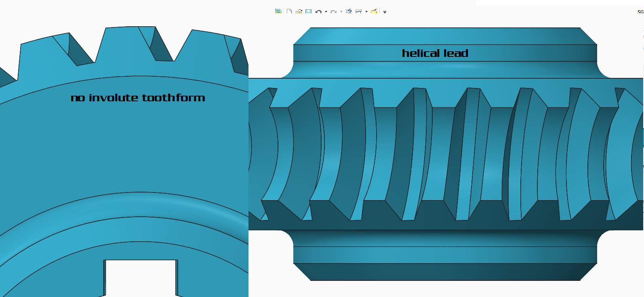Click the application icon in the quick access toolbar
The image size is (644, 297).
tap(278, 11)
